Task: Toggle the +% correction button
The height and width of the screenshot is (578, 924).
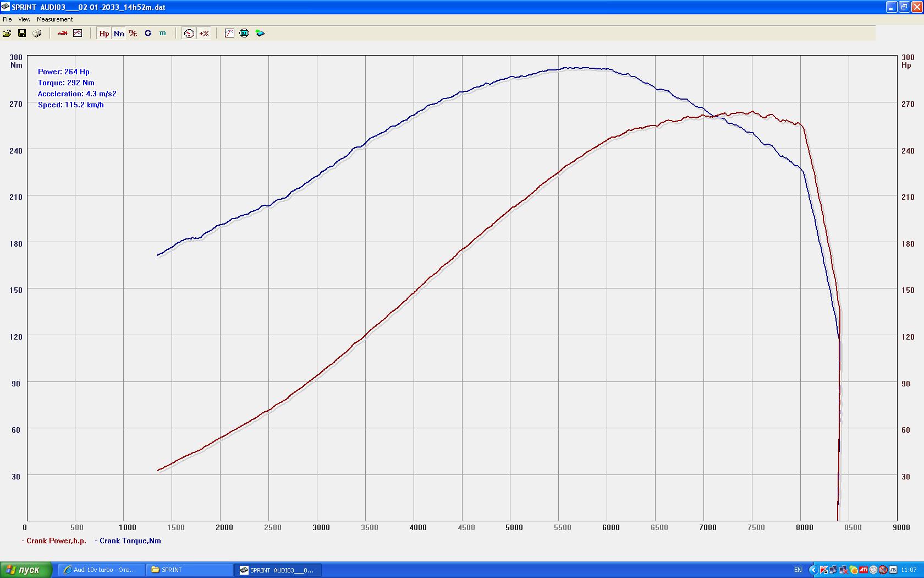Action: click(204, 34)
